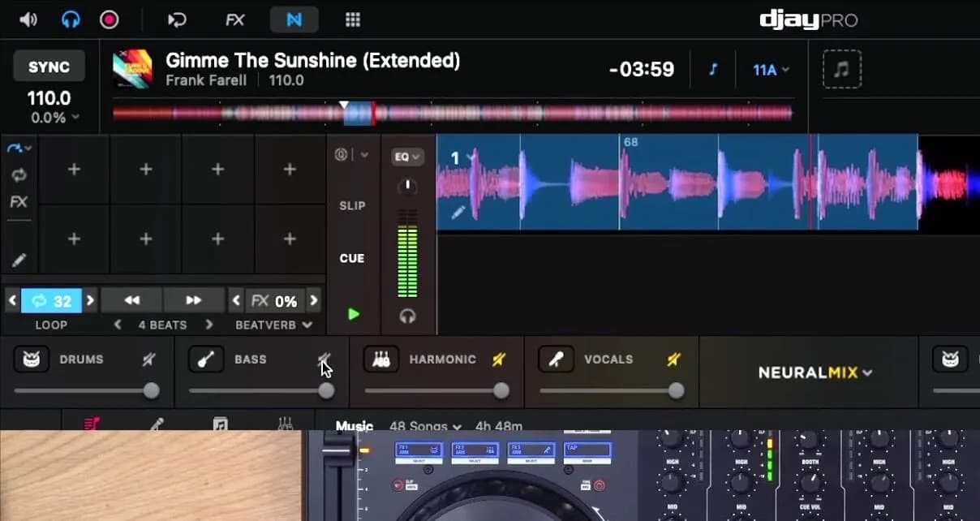Mute the BASS stem
Screen dimensions: 980x521
pos(324,360)
